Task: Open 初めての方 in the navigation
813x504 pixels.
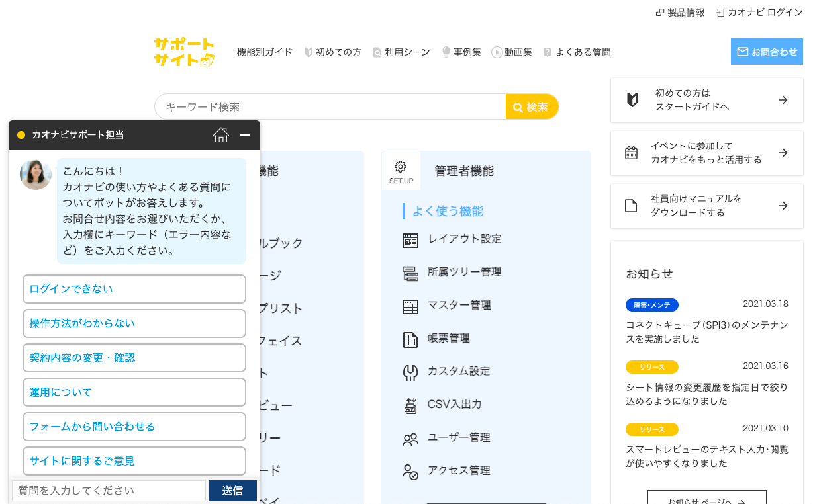Action: tap(333, 52)
